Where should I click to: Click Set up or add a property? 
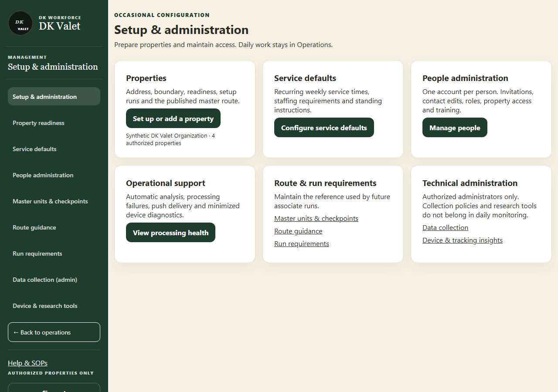[173, 118]
